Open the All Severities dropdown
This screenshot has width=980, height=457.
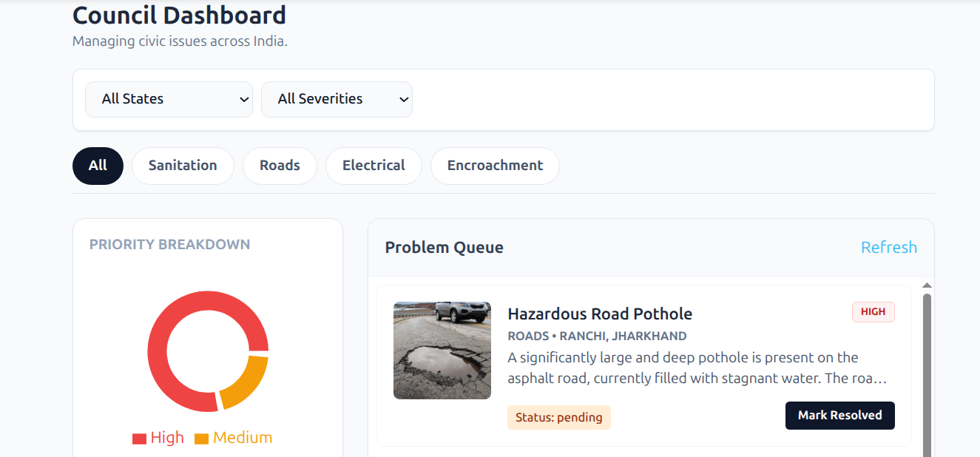tap(337, 99)
